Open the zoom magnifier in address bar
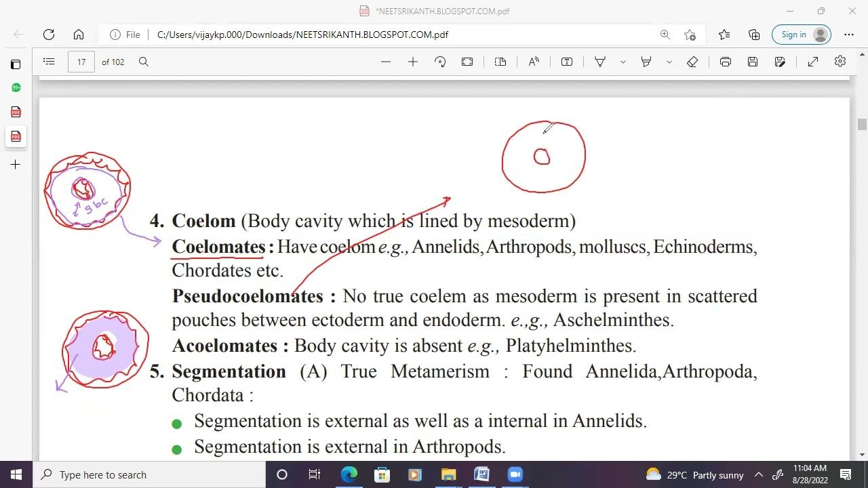This screenshot has width=868, height=488. [665, 35]
